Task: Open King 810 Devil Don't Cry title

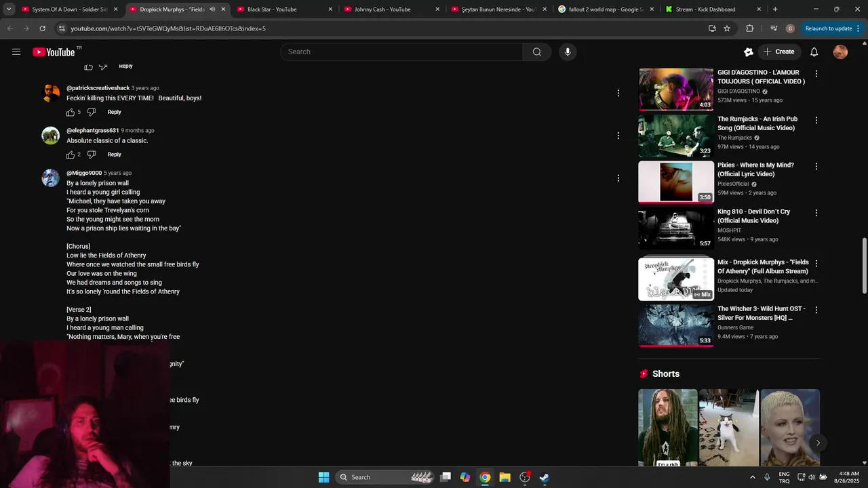Action: 753,216
